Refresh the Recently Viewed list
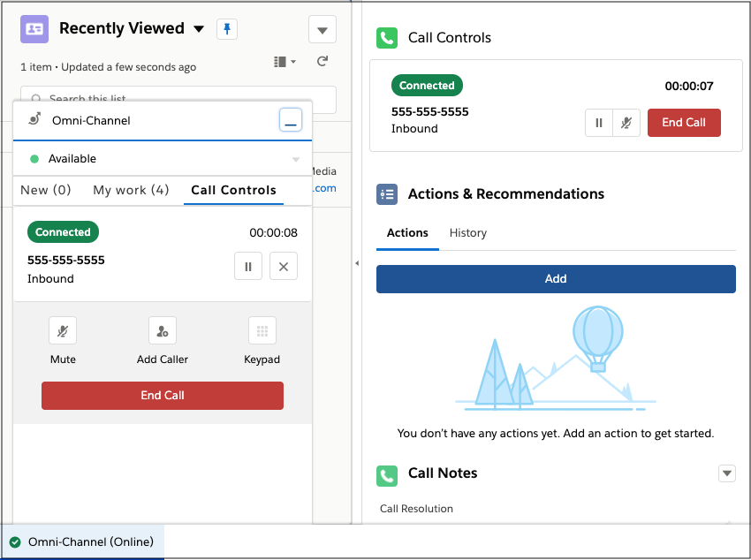Viewport: 751px width, 560px height. (322, 62)
